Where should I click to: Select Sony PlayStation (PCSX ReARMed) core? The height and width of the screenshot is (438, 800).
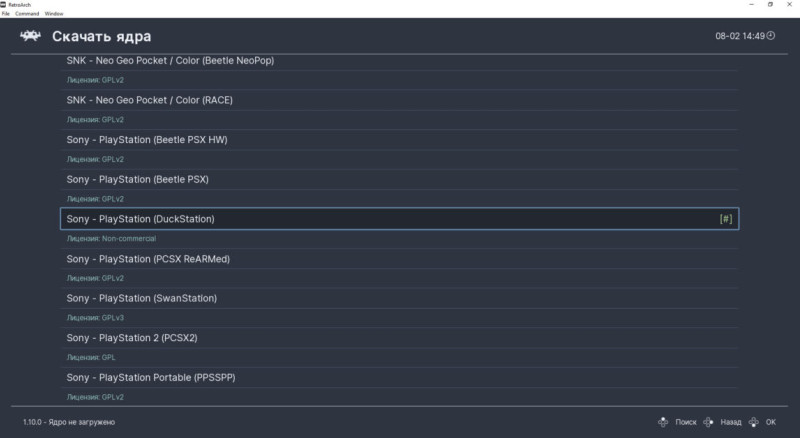399,259
